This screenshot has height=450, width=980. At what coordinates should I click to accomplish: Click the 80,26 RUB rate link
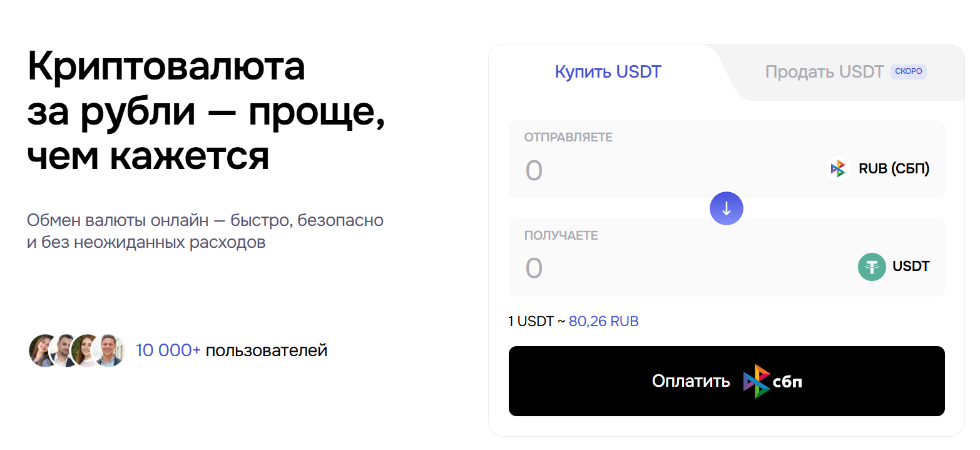(603, 322)
